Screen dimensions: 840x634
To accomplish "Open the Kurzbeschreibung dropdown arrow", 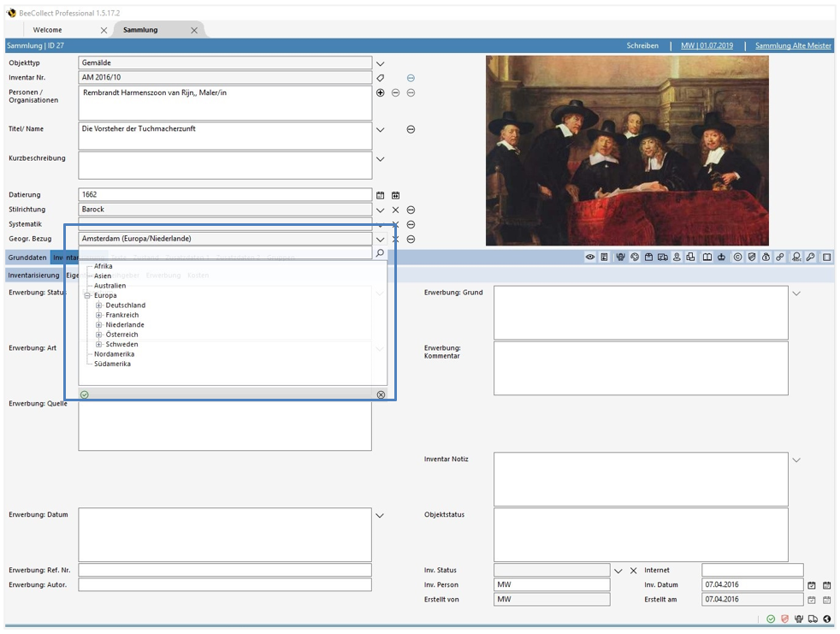I will [x=380, y=158].
